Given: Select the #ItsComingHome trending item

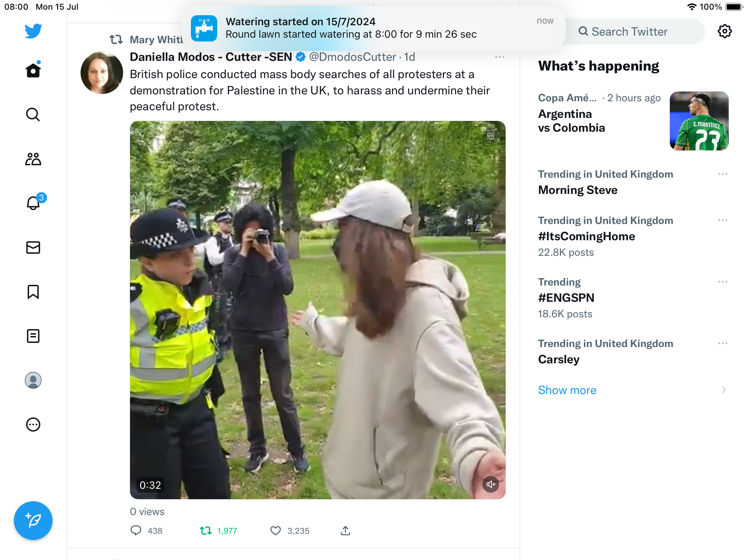Looking at the screenshot, I should click(587, 236).
